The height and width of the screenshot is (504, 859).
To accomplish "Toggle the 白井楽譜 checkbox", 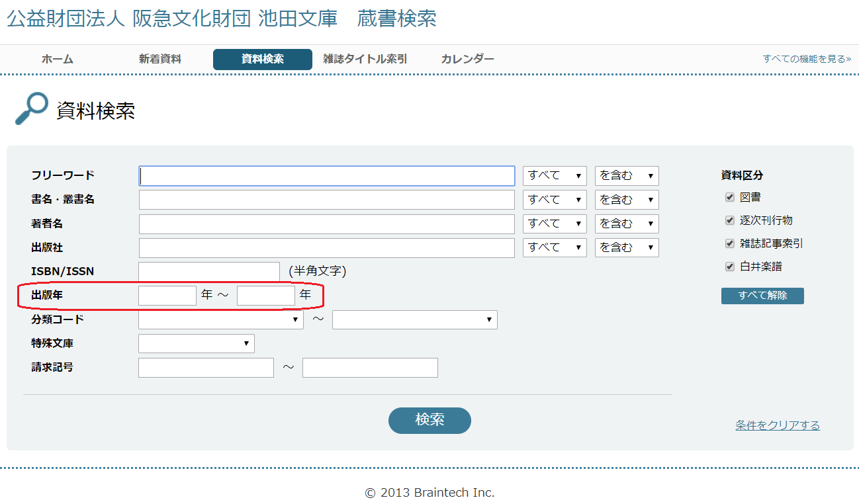I will (x=730, y=267).
